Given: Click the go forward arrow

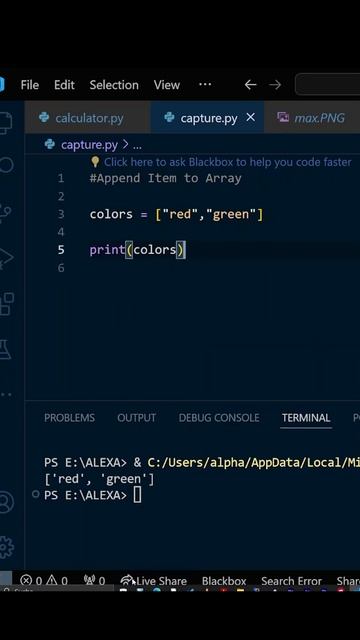Looking at the screenshot, I should (x=275, y=85).
